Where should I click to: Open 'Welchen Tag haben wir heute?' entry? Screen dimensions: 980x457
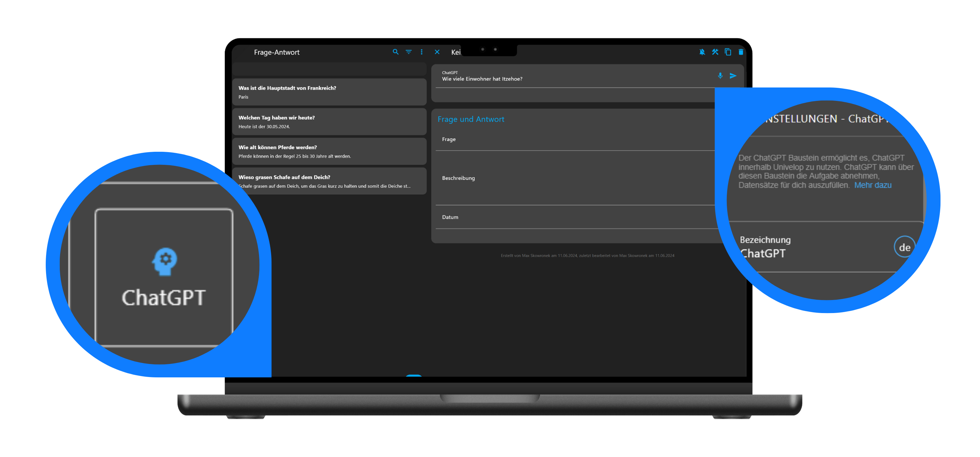(x=330, y=122)
